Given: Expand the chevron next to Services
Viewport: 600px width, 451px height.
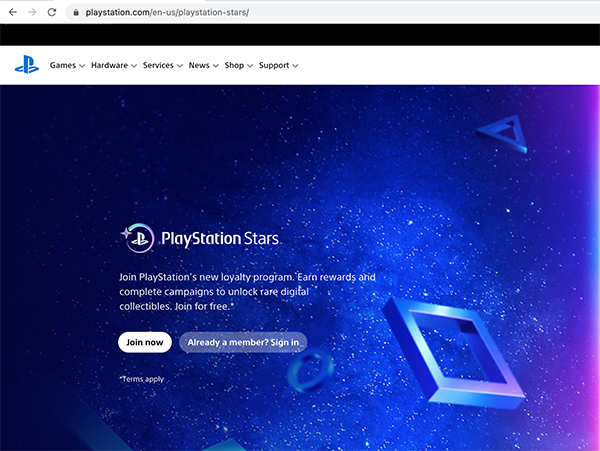Looking at the screenshot, I should (x=180, y=66).
